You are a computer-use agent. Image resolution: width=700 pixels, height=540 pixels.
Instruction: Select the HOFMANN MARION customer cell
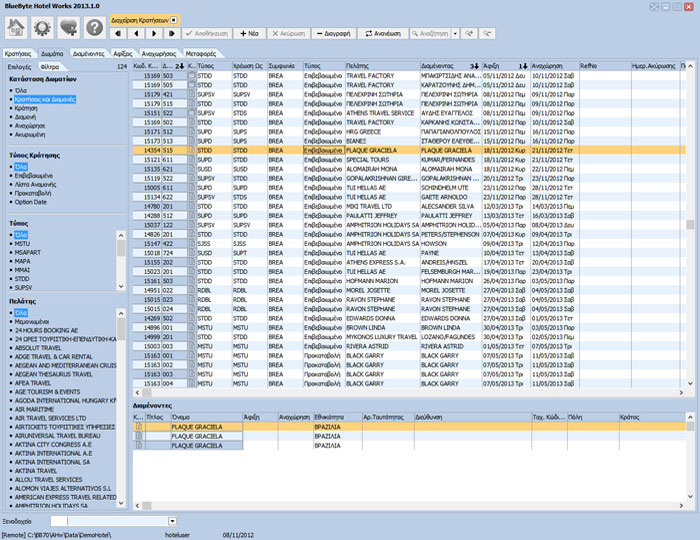pyautogui.click(x=383, y=281)
